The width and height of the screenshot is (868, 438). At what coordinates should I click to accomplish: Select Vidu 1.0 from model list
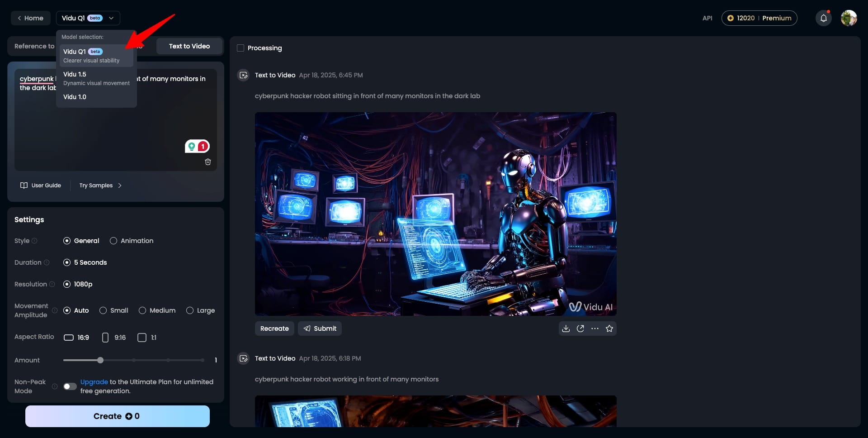click(x=96, y=97)
